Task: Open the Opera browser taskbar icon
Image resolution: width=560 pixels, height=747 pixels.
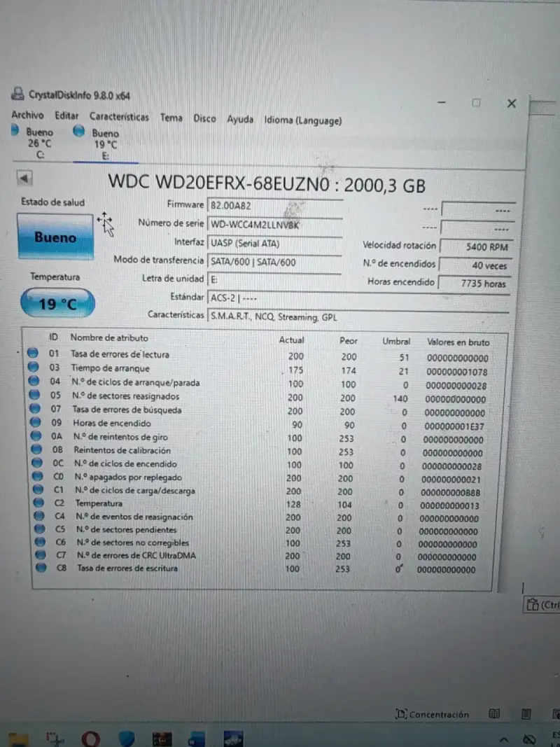Action: coord(90,739)
